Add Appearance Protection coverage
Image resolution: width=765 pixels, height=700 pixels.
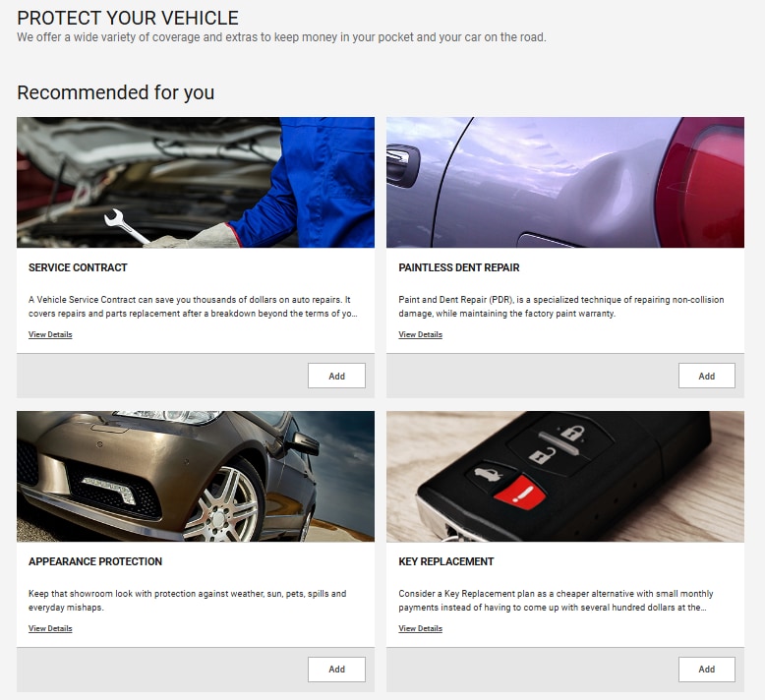point(336,670)
